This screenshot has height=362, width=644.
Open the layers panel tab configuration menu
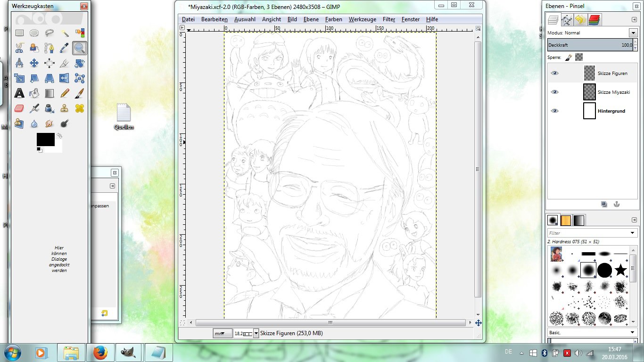coord(634,20)
